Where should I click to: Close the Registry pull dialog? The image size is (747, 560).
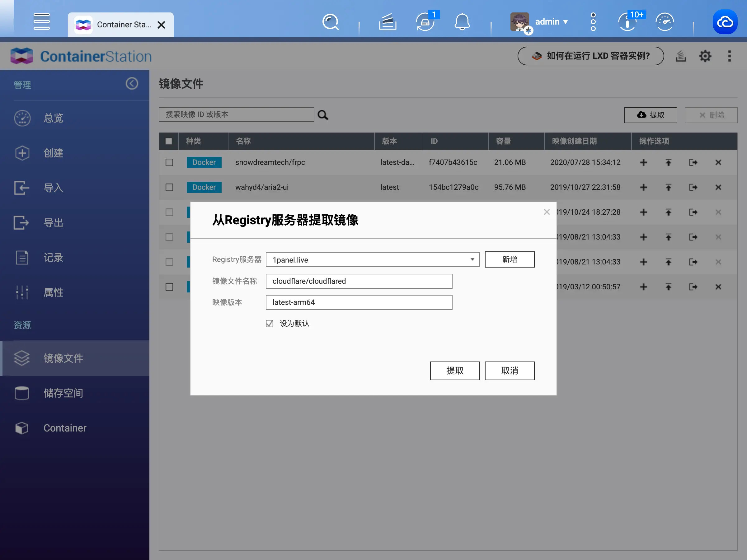click(547, 212)
